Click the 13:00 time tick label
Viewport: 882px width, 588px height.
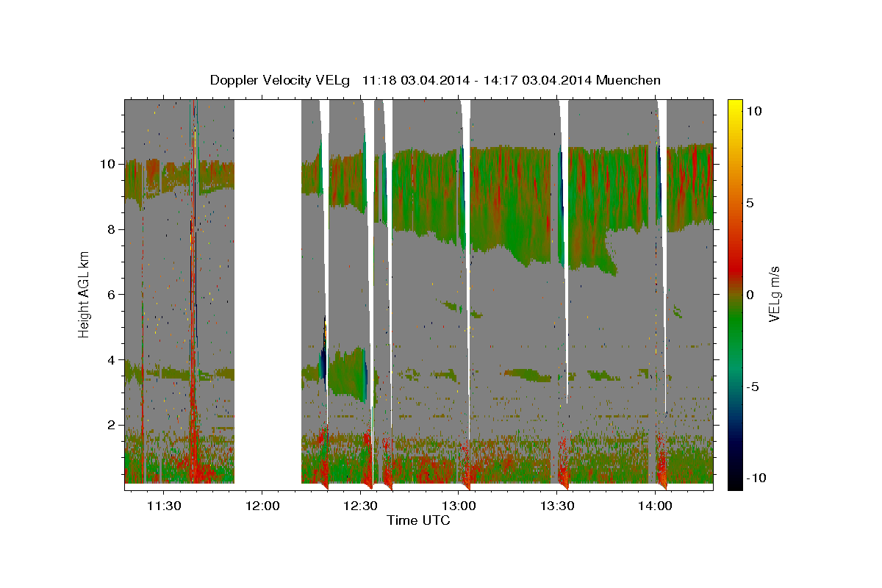coord(459,506)
